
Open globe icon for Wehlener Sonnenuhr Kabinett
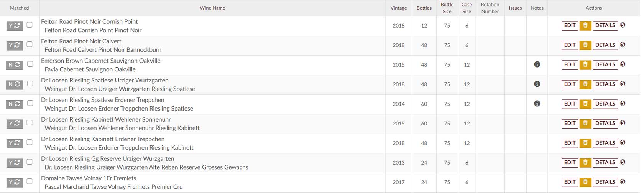pyautogui.click(x=623, y=123)
